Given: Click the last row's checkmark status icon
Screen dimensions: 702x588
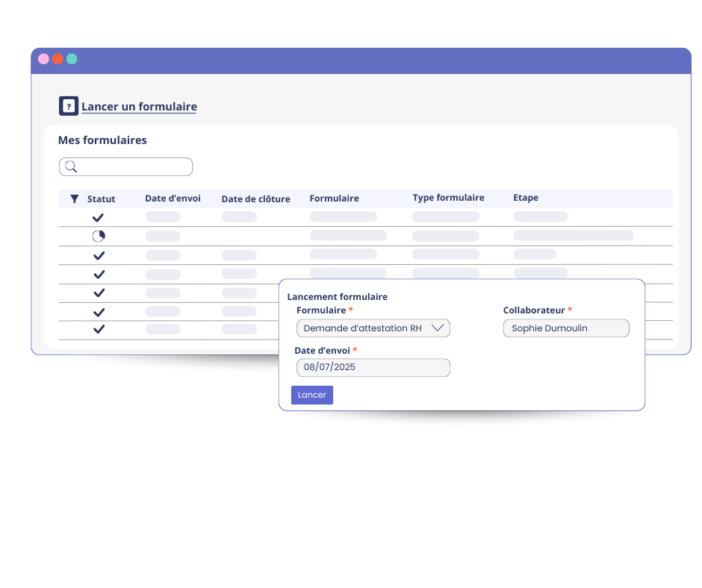Looking at the screenshot, I should tap(98, 328).
